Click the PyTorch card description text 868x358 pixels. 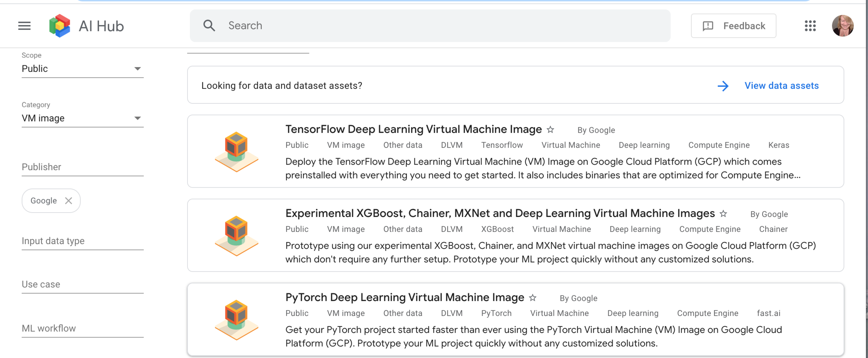[x=534, y=336]
